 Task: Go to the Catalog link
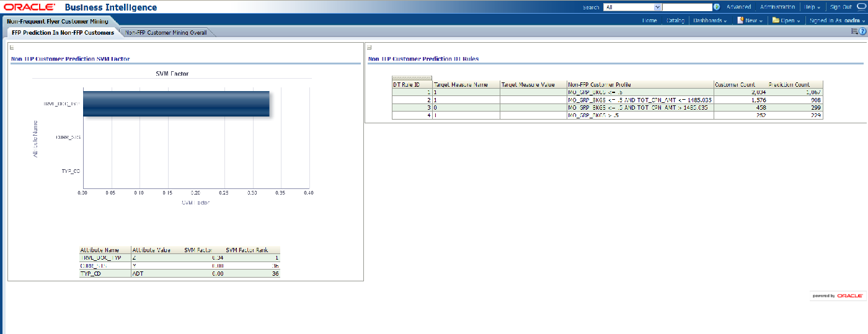pyautogui.click(x=675, y=20)
